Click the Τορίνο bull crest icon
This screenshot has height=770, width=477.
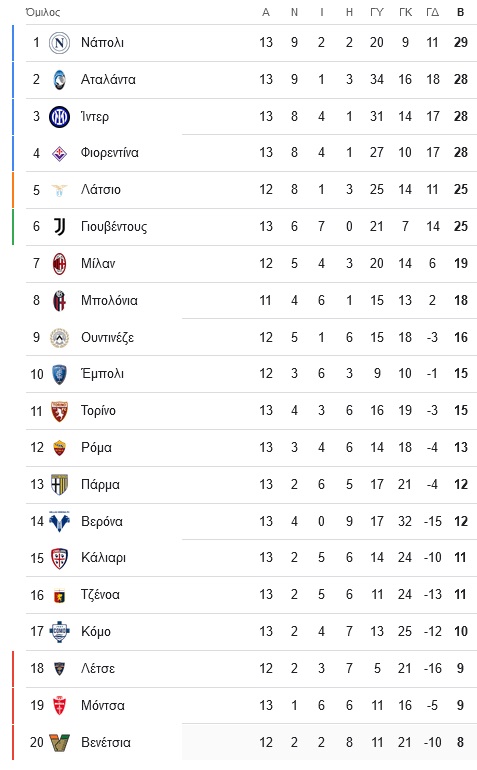click(59, 411)
